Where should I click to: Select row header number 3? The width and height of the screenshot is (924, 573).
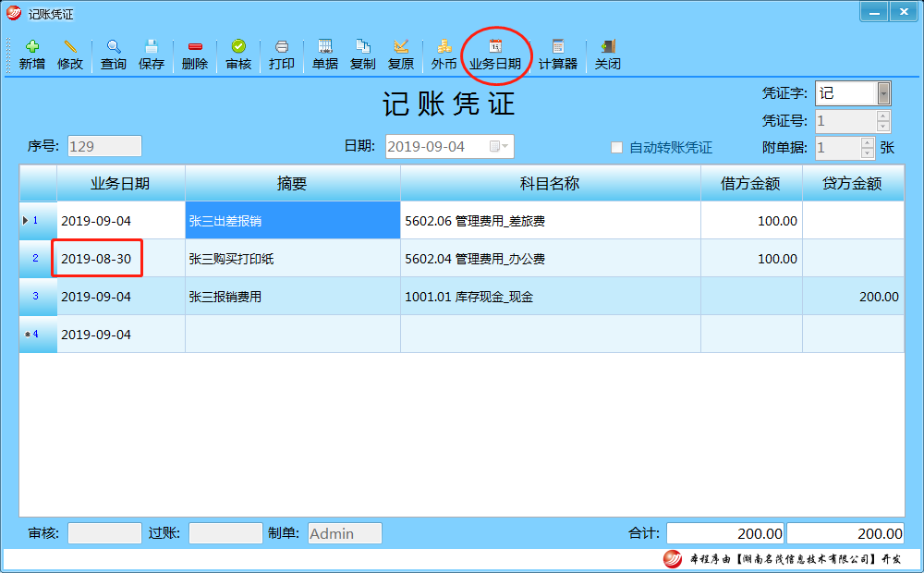pos(38,297)
